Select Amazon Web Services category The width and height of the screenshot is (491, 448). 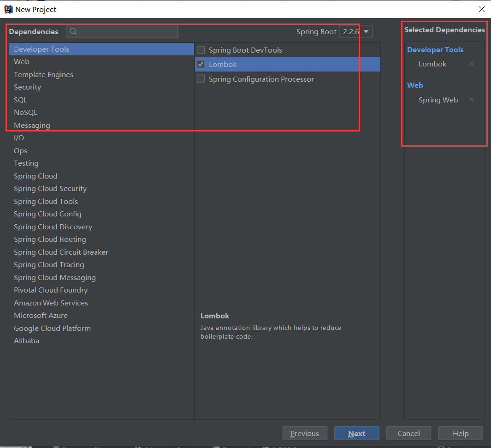coord(101,303)
